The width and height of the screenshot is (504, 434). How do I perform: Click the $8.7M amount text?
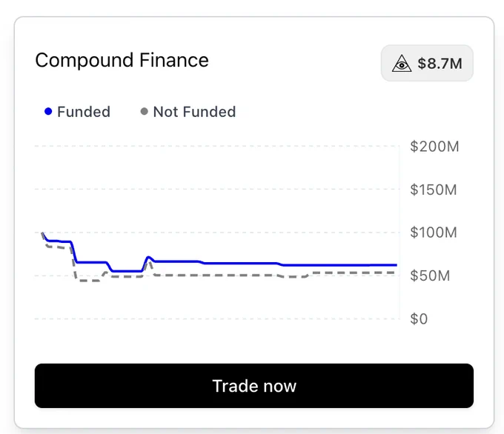pos(440,63)
